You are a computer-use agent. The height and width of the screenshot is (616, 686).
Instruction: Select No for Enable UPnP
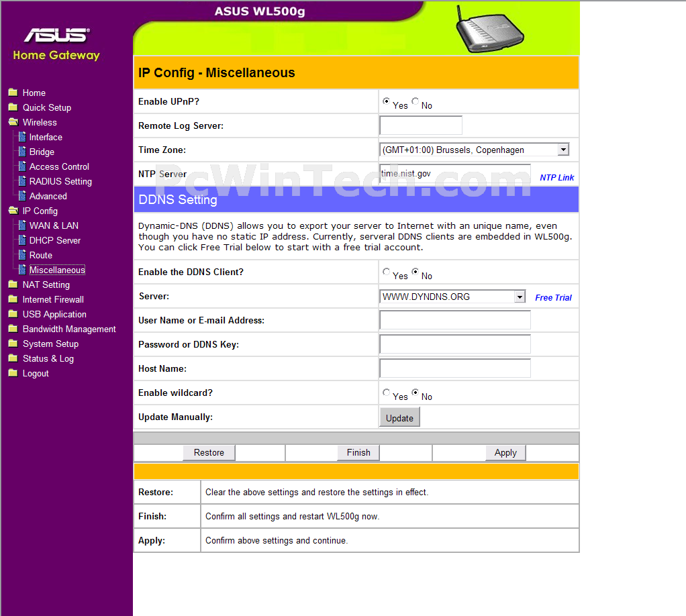[x=415, y=101]
